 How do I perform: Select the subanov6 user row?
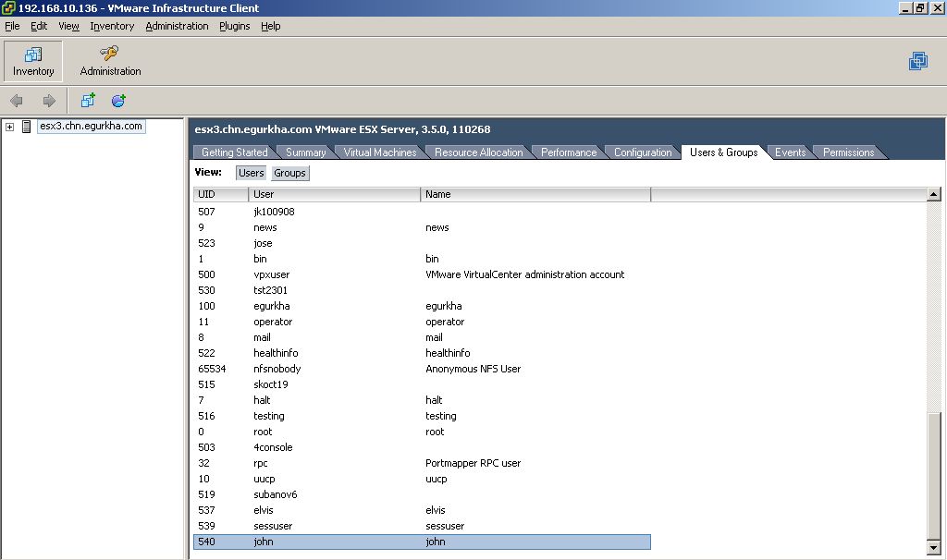(422, 494)
